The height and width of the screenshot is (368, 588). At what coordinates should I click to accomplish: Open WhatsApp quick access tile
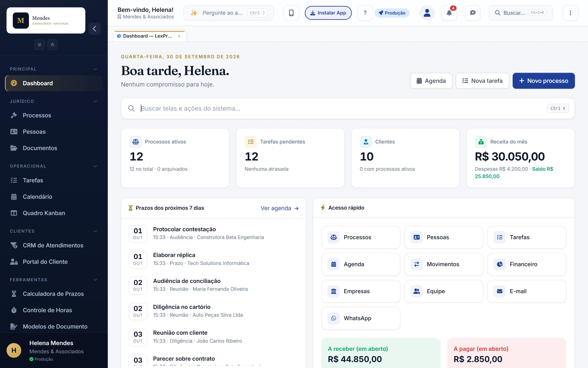click(361, 318)
